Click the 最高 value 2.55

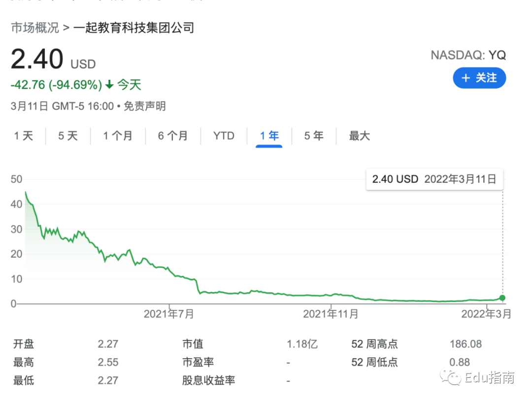pyautogui.click(x=108, y=362)
